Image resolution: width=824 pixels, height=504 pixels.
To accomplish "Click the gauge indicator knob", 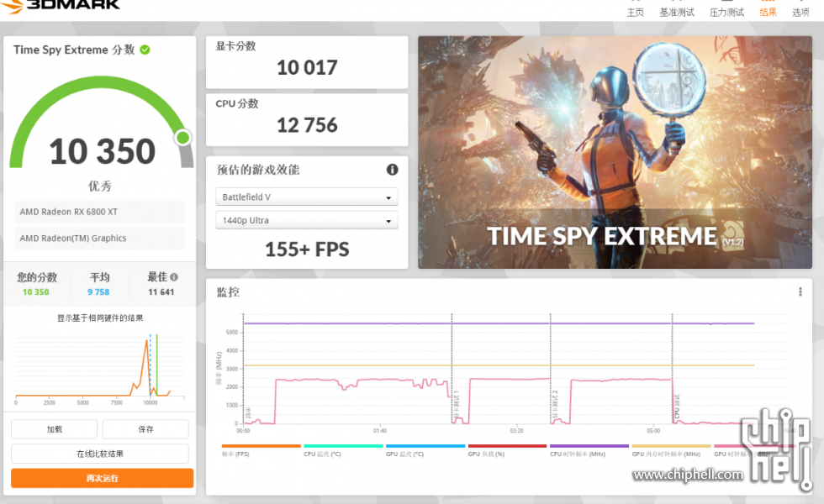I will click(x=183, y=138).
